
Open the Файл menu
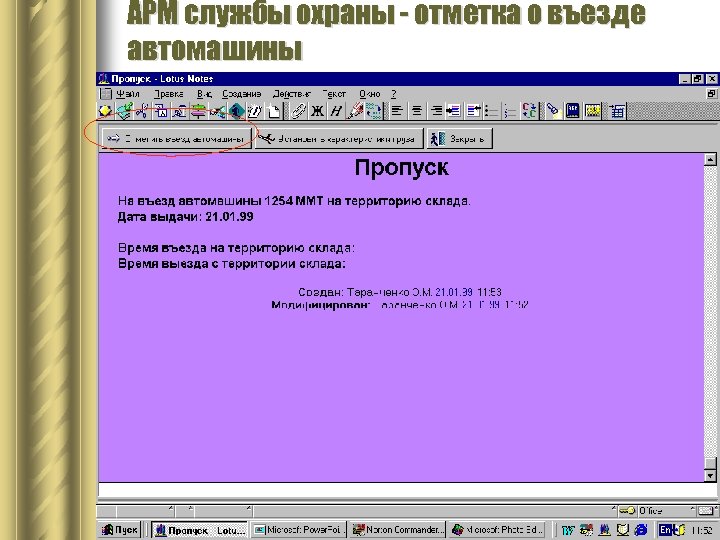[128, 94]
